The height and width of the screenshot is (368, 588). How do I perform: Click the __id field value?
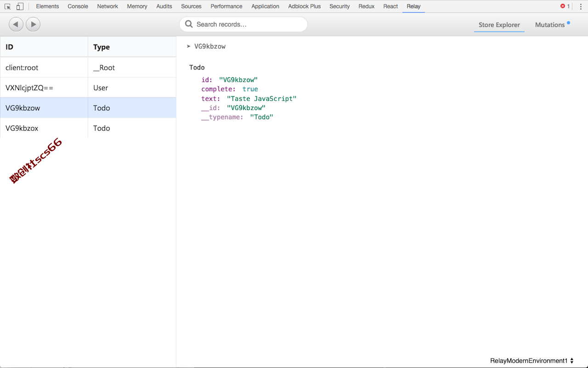246,108
